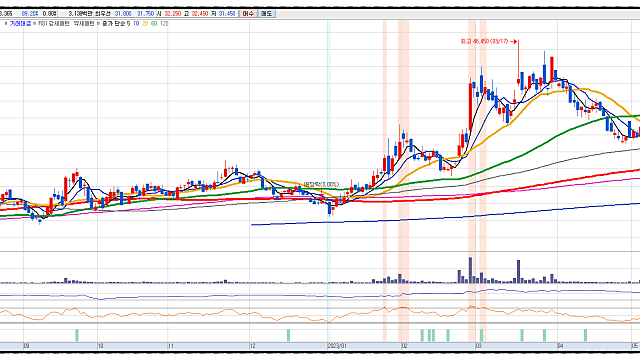Click the 32,250 open price value

pos(173,13)
